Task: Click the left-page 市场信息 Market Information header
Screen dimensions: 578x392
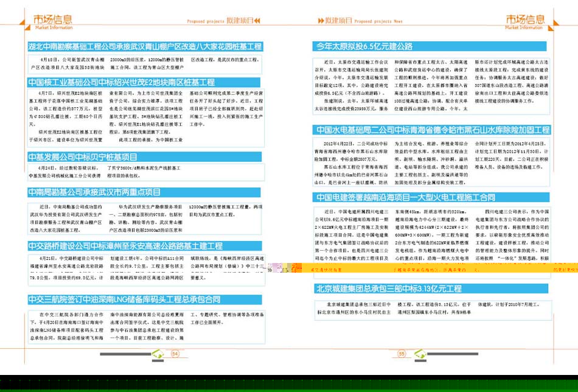Action: [53, 22]
